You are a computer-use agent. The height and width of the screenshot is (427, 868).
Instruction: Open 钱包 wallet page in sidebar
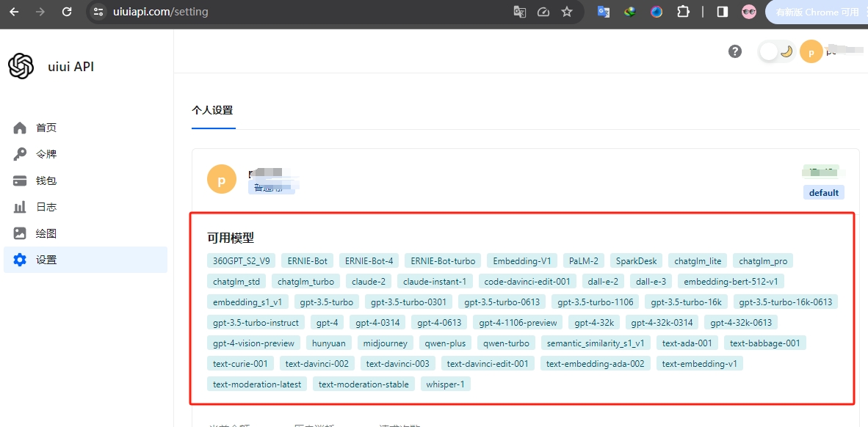[x=86, y=181]
